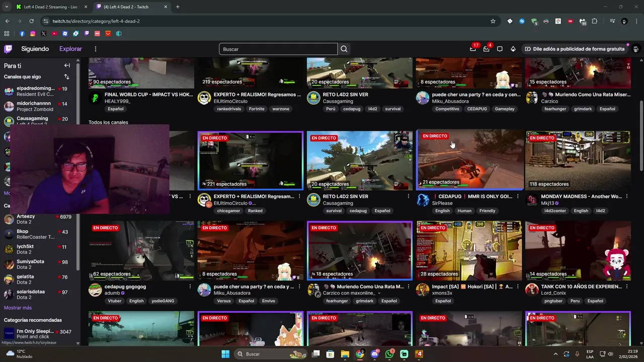This screenshot has width=644, height=362.
Task: Open Chrome media control icon
Action: pyautogui.click(x=612, y=21)
